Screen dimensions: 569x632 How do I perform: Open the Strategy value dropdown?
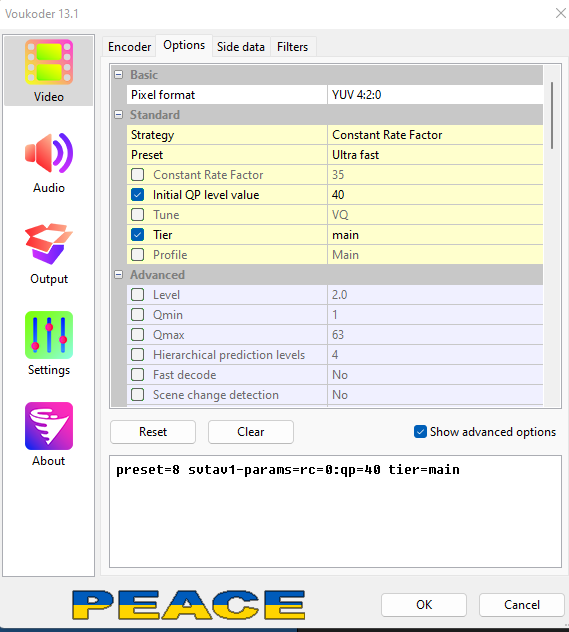coord(435,135)
